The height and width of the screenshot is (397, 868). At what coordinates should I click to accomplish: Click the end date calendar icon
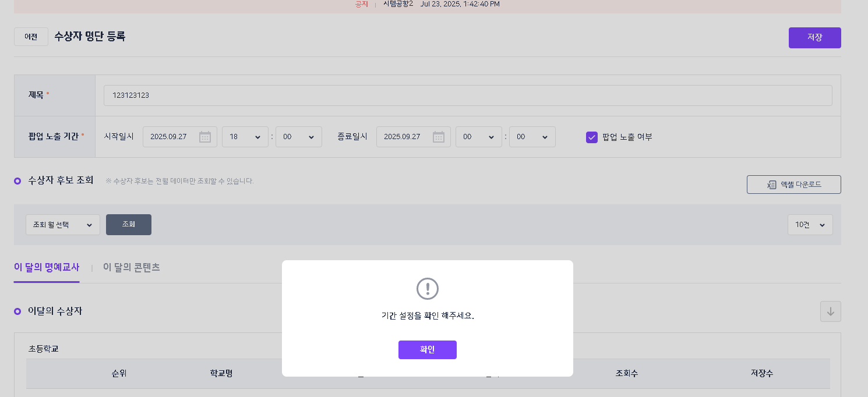(x=439, y=137)
